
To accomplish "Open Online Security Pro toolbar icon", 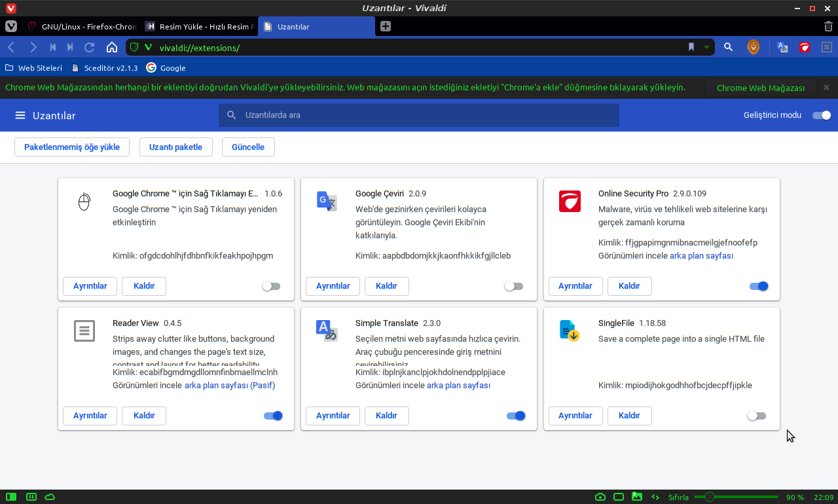I will click(805, 47).
